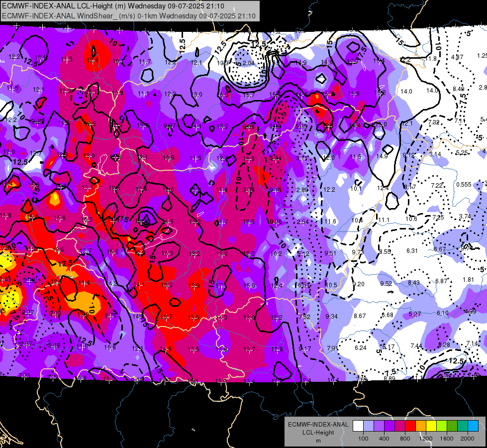Click the legend tick label 400
Screen dimensions: 487x448
point(384,439)
